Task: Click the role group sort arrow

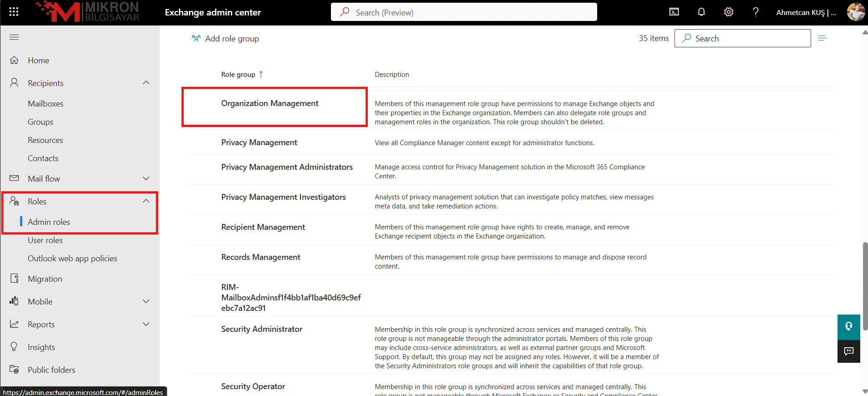Action: 261,74
